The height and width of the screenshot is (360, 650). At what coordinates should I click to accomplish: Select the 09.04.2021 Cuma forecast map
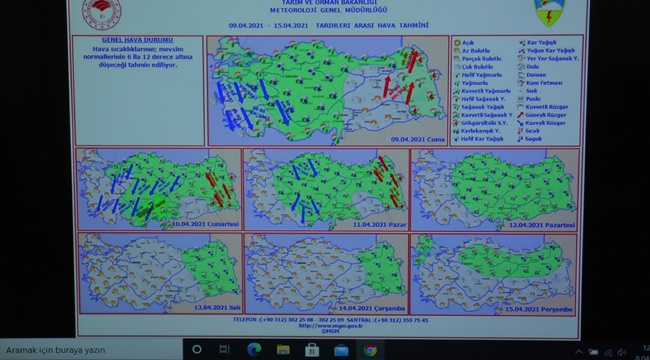pyautogui.click(x=327, y=90)
